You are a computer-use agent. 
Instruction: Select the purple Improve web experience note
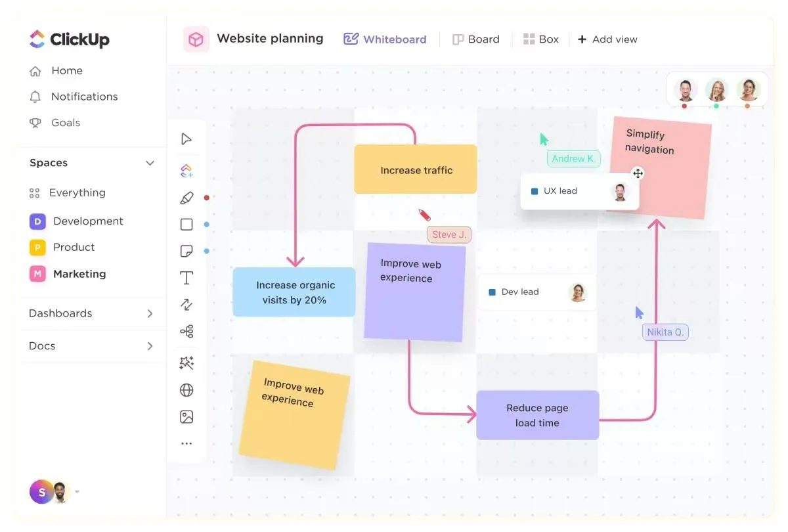click(x=415, y=292)
